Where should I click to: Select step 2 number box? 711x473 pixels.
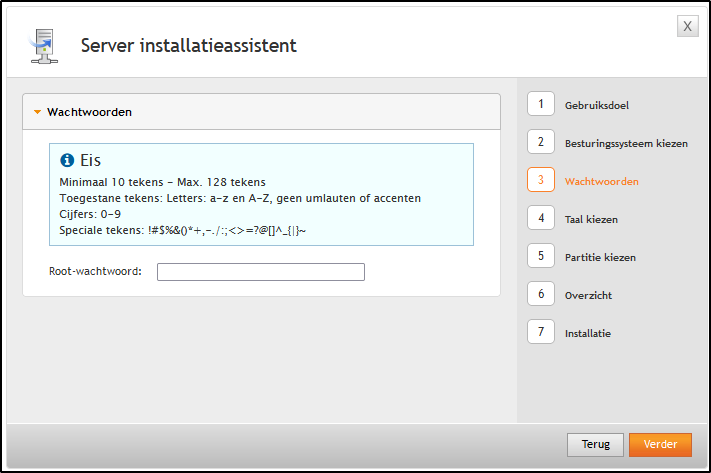click(x=541, y=142)
